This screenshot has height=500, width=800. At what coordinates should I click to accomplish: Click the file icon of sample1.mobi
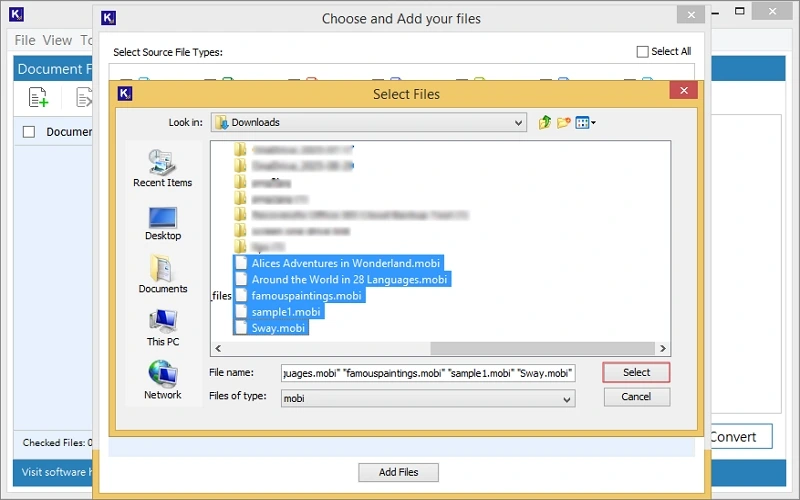coord(241,311)
